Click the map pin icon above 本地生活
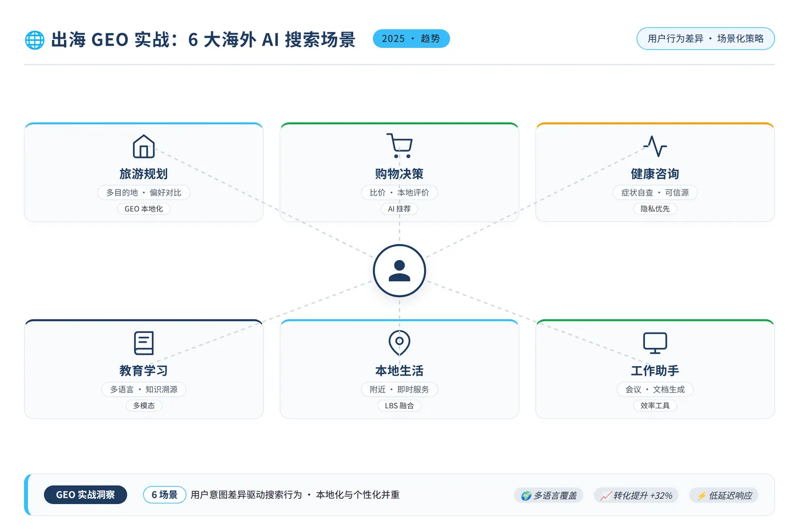This screenshot has width=799, height=532. [399, 343]
